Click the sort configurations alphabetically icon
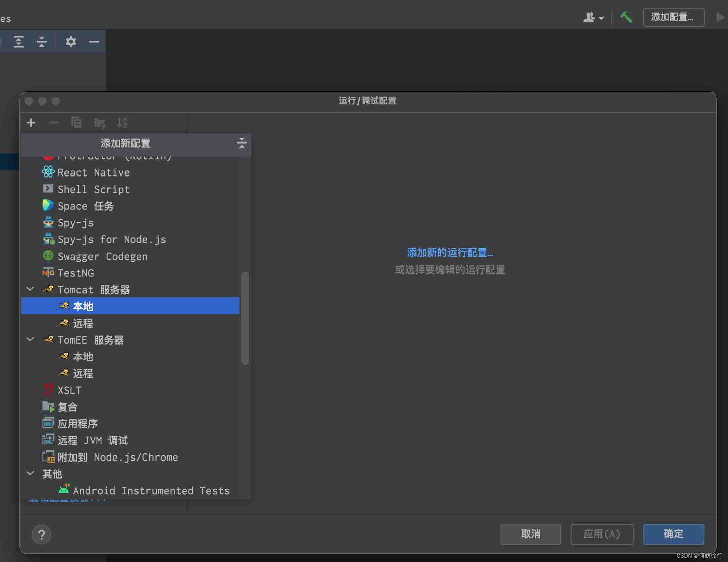Viewport: 728px width, 562px height. pyautogui.click(x=122, y=123)
